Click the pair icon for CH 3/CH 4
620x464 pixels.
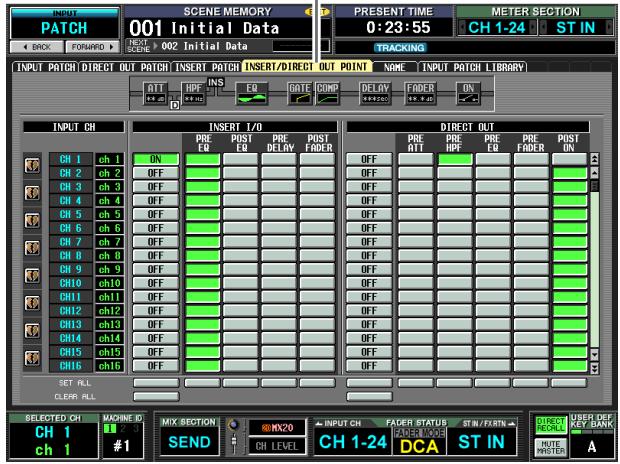(32, 193)
